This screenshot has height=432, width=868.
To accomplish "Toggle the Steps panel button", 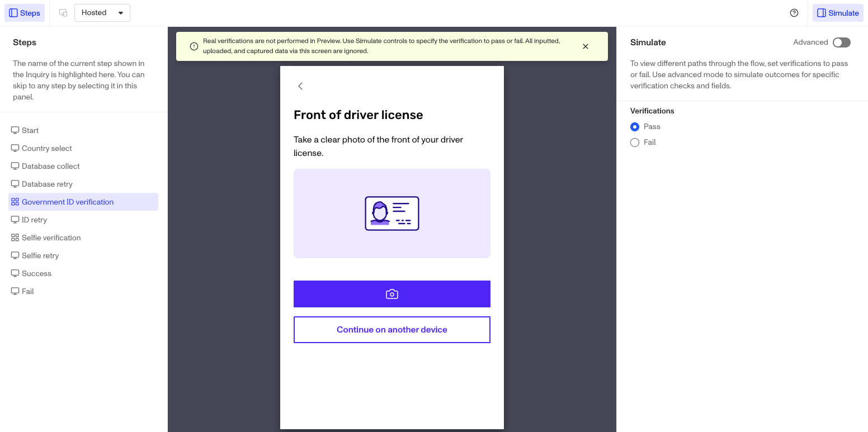I will pyautogui.click(x=25, y=13).
